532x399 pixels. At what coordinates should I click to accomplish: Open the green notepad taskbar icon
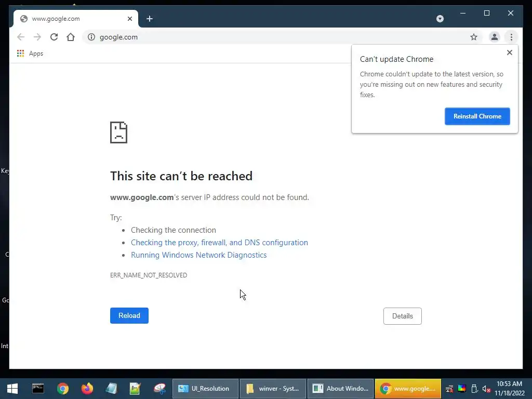[x=135, y=389]
